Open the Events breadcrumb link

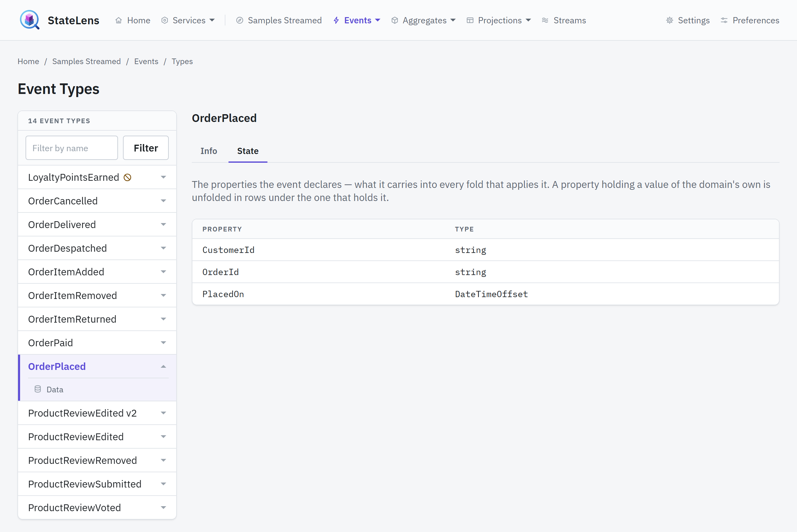(146, 61)
